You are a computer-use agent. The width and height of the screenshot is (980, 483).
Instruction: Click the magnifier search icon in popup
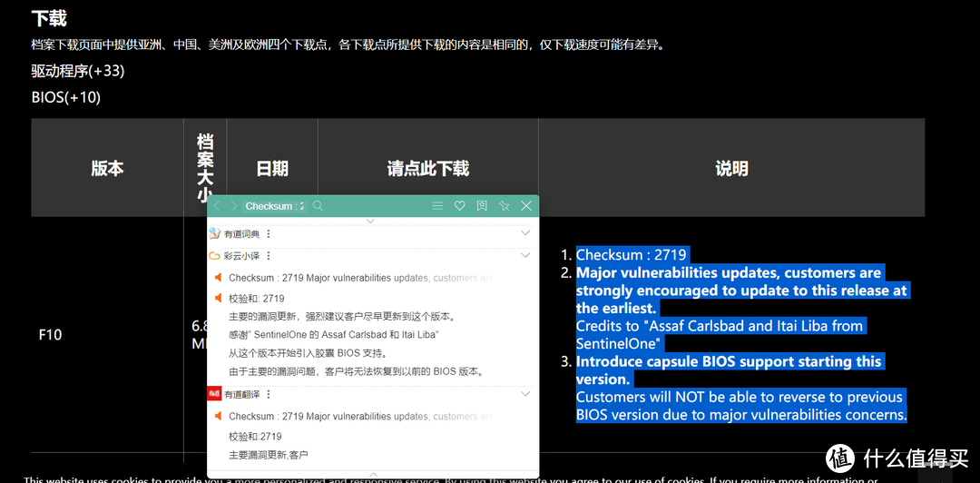pos(318,206)
